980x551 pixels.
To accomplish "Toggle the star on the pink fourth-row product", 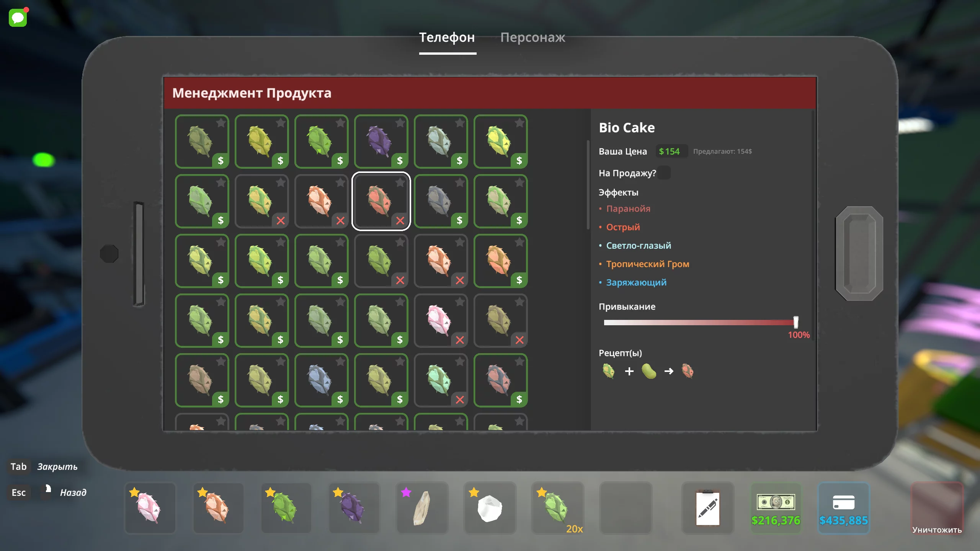I will [460, 302].
